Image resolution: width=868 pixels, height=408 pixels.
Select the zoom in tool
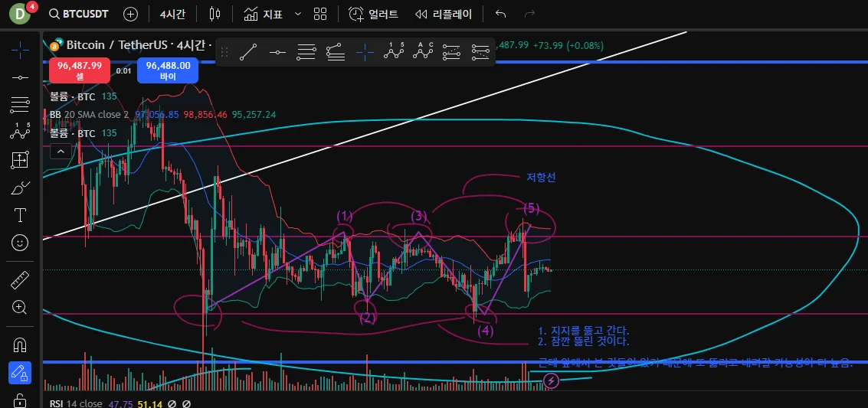[x=20, y=308]
